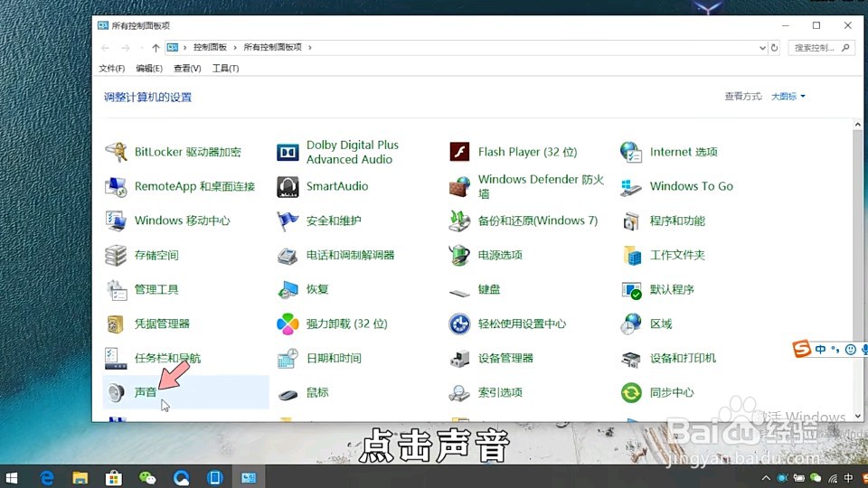Open 日期和时间 calendar icon
868x488 pixels.
tap(288, 359)
